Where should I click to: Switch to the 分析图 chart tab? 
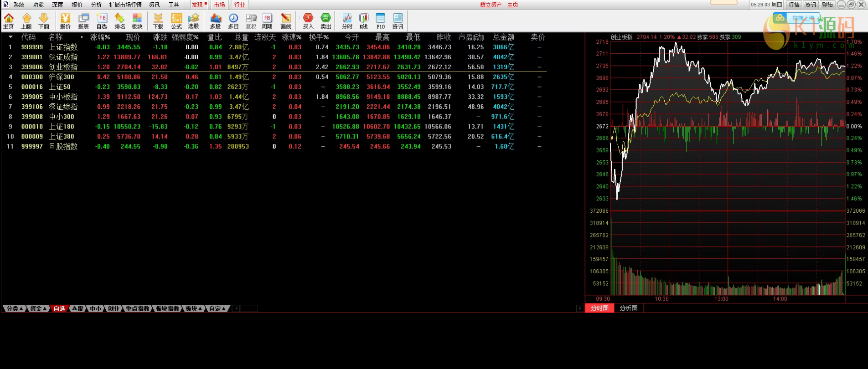point(629,308)
